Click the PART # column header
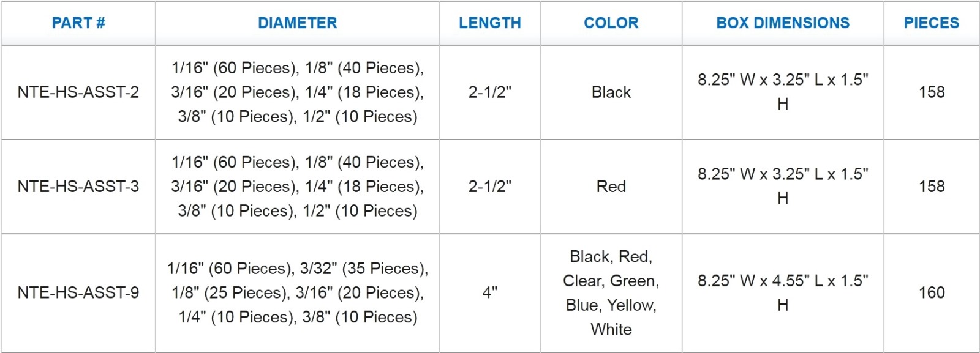The image size is (980, 353). (78, 23)
